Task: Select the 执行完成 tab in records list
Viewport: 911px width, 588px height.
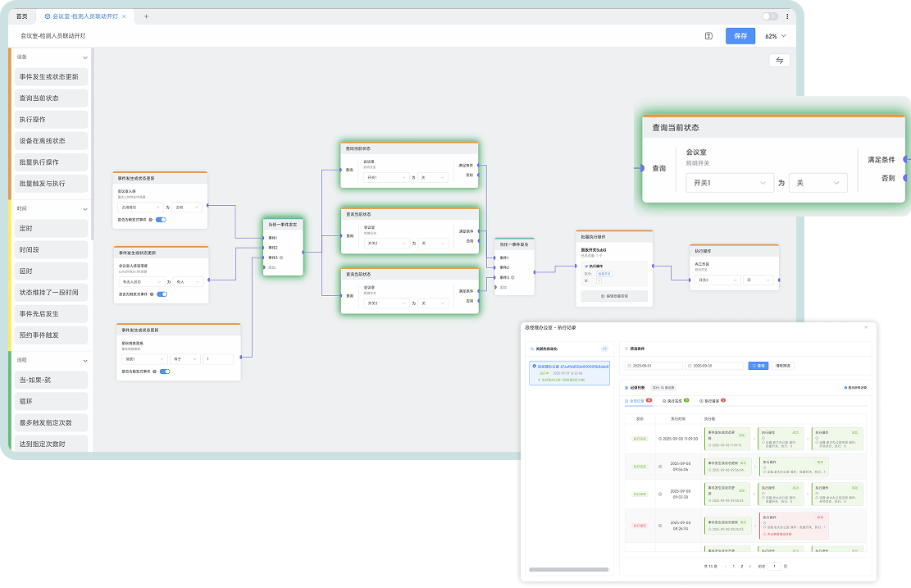Action: (675, 401)
